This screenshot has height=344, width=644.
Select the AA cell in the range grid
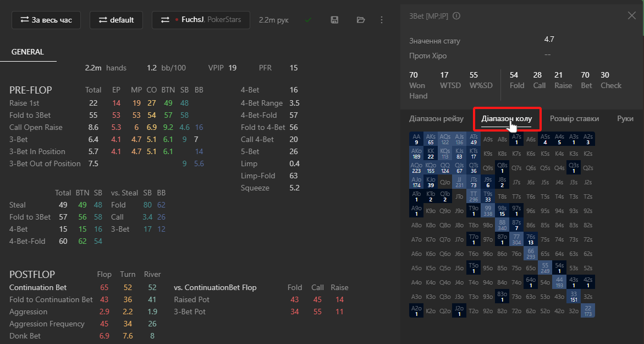click(x=416, y=139)
